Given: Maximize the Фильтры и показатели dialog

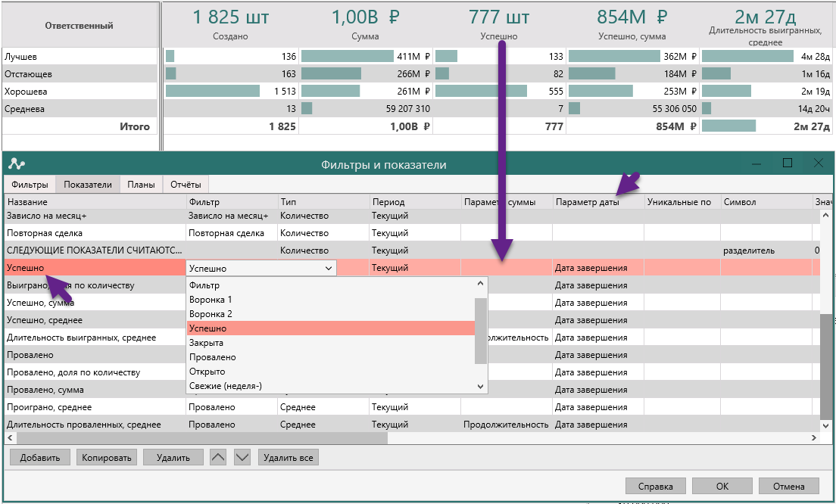Looking at the screenshot, I should (x=788, y=163).
